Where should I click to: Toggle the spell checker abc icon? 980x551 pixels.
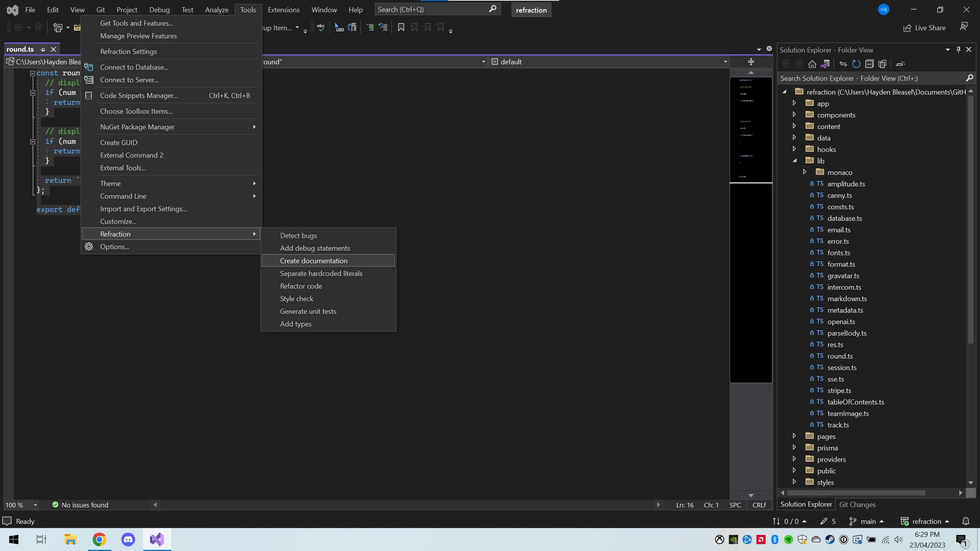tap(321, 27)
